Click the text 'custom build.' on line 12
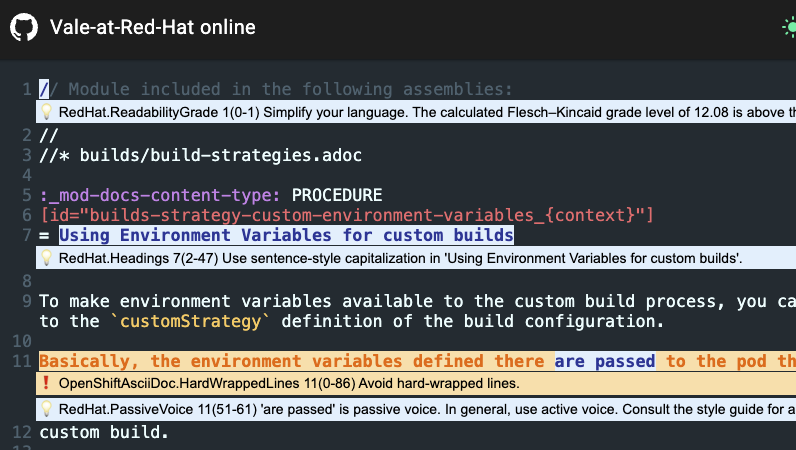 pos(104,432)
